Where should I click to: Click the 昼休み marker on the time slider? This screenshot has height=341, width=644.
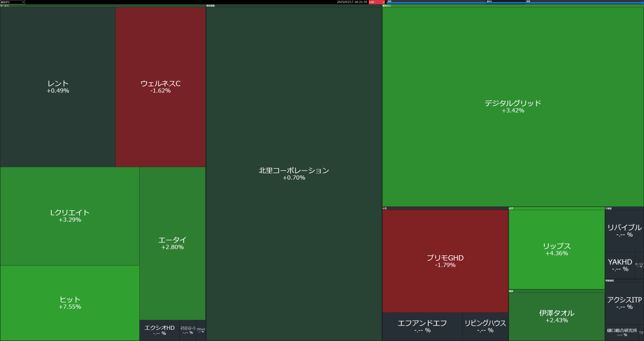[489, 1]
